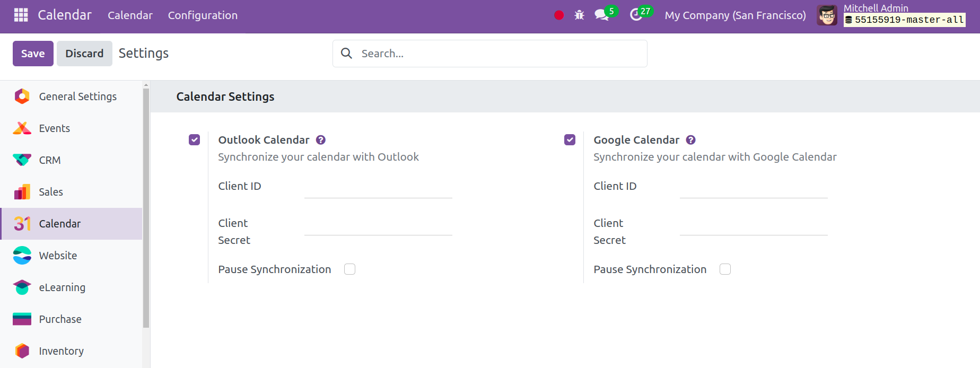Open the Configuration menu
This screenshot has width=980, height=368.
pyautogui.click(x=203, y=15)
